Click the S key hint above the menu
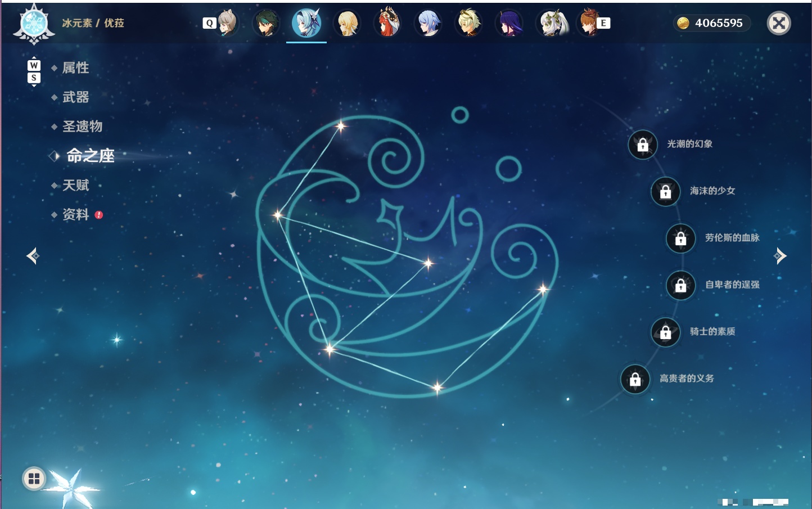The height and width of the screenshot is (509, 812). 34,78
